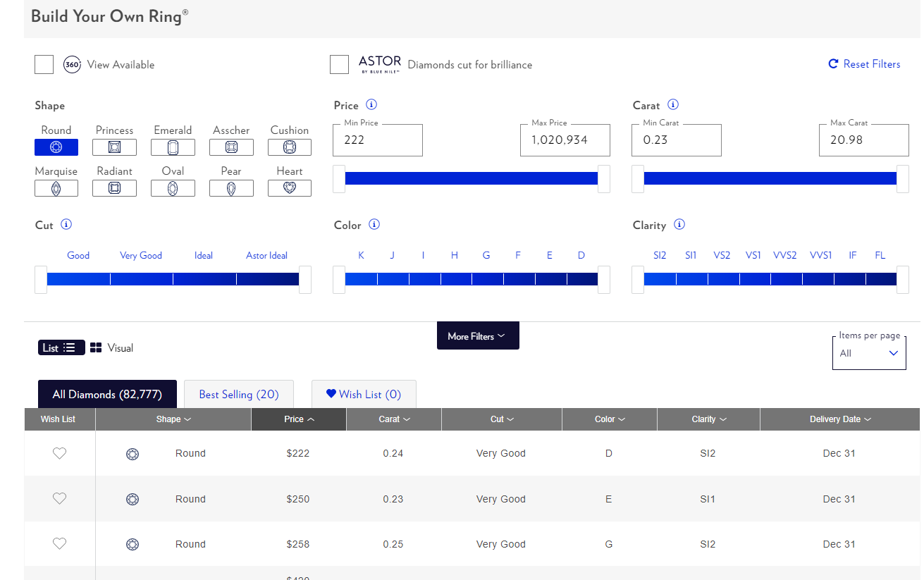Click the FL clarity label

tap(880, 255)
